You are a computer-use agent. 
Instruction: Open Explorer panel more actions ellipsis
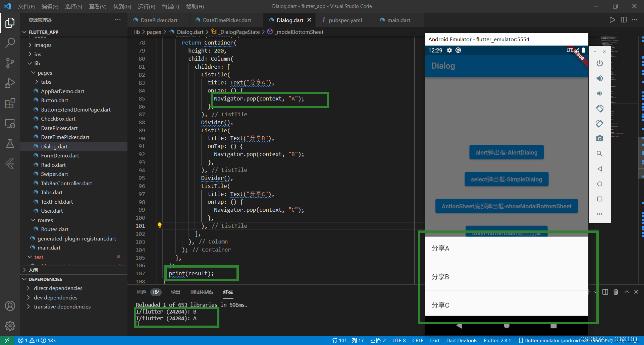pos(118,20)
